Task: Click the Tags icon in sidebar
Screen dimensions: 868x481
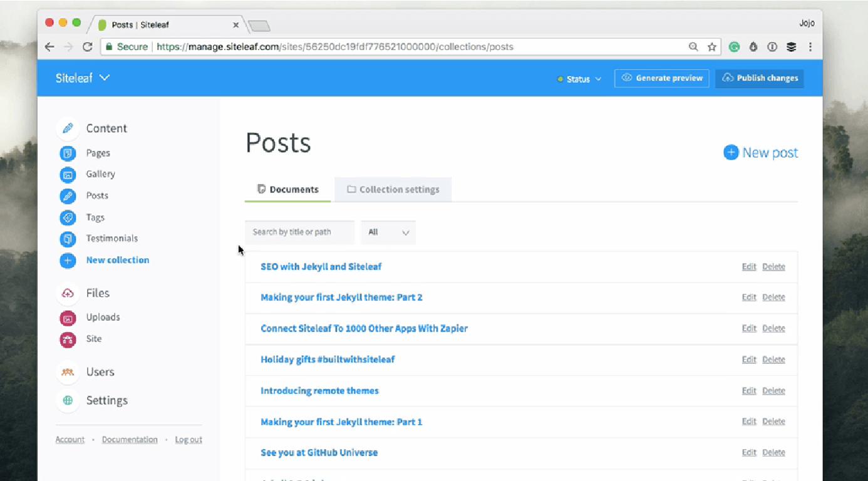Action: [68, 217]
